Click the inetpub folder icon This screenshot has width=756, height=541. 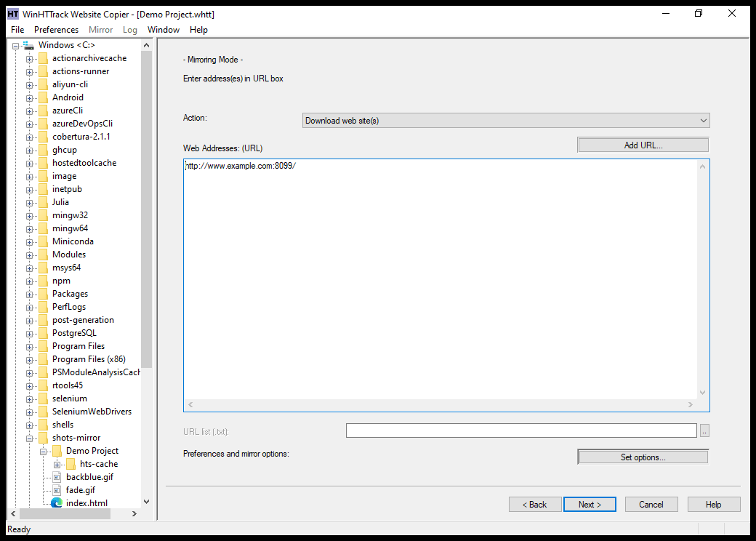tap(44, 189)
